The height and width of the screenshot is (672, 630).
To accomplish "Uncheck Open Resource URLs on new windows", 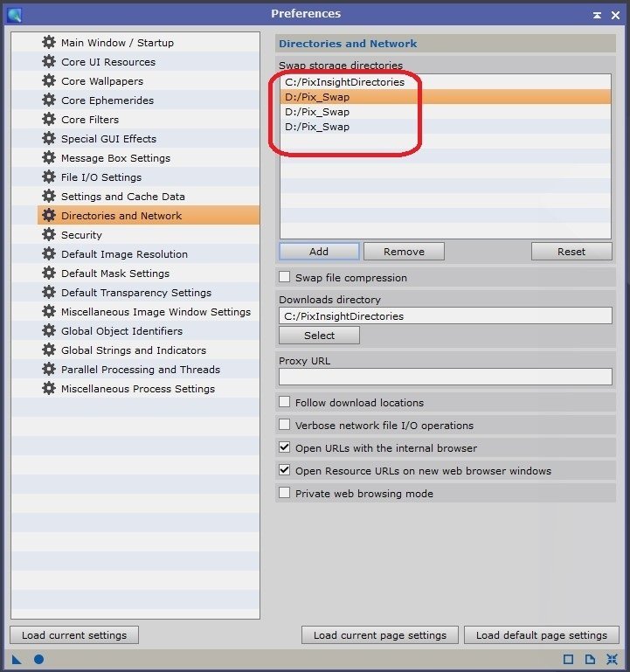I will 285,470.
